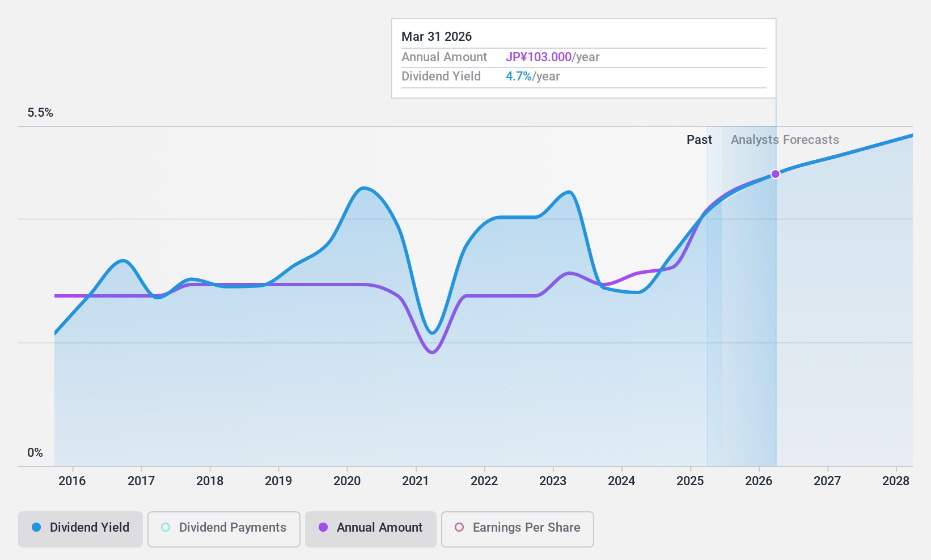Click the 2022 x-axis label
The width and height of the screenshot is (931, 560).
(x=484, y=481)
